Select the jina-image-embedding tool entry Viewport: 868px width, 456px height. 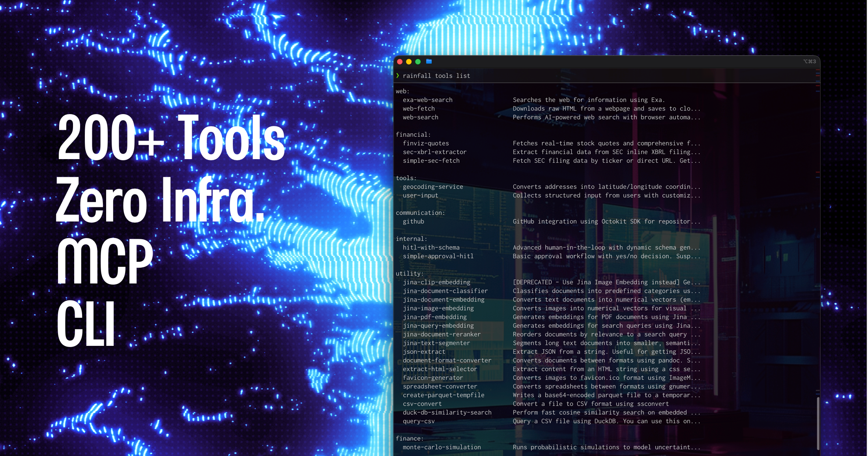tap(438, 308)
